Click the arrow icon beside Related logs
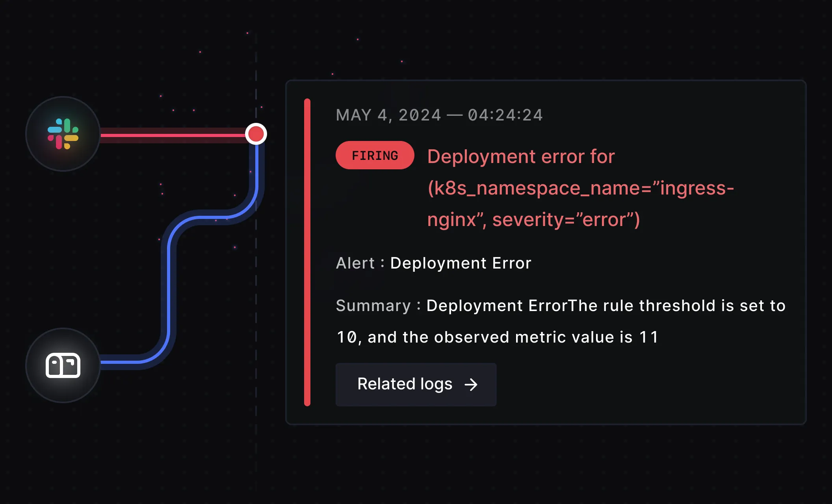832x504 pixels. (x=471, y=385)
